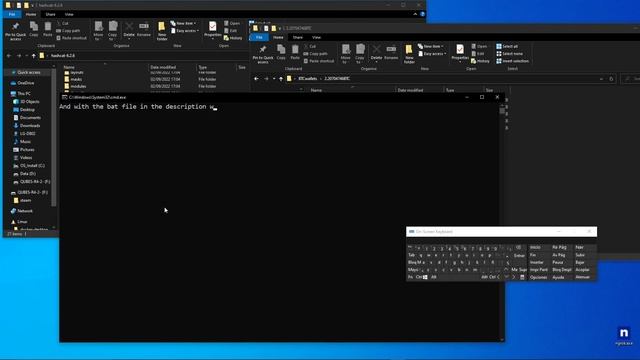Image resolution: width=640 pixels, height=360 pixels.
Task: Click Invert selection in BTCwallets window
Action: tap(512, 61)
